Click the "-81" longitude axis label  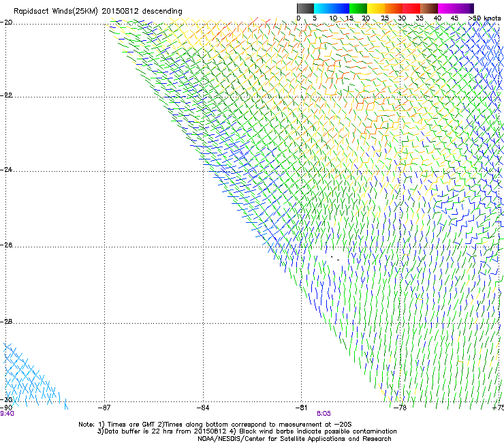tap(301, 408)
